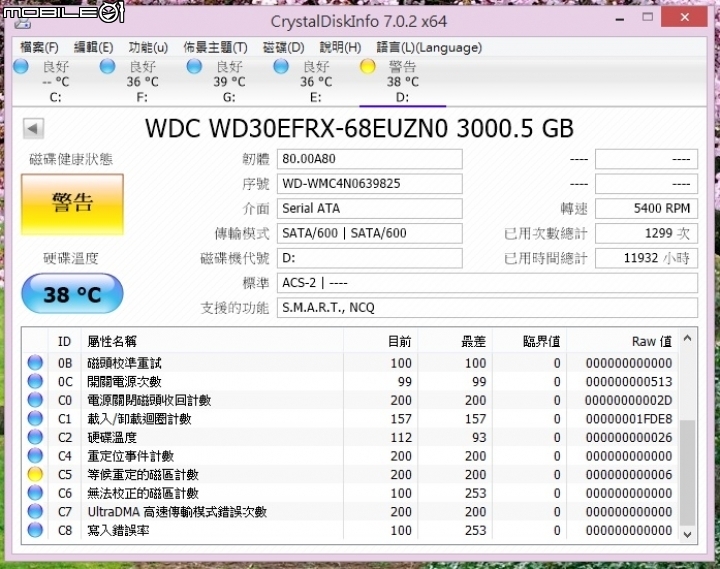Select the 硬碟溫度 row in the attribute list
Viewport: 720px width, 569px height.
pos(350,437)
